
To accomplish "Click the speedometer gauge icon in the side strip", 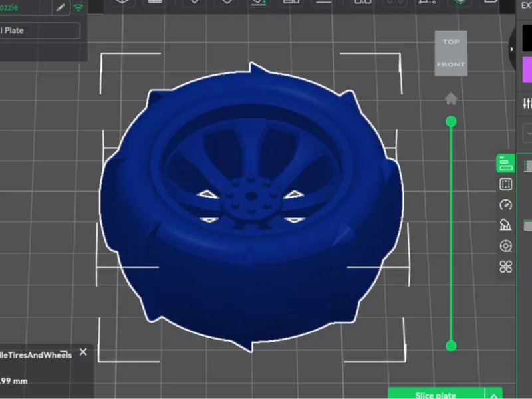I will coord(505,205).
